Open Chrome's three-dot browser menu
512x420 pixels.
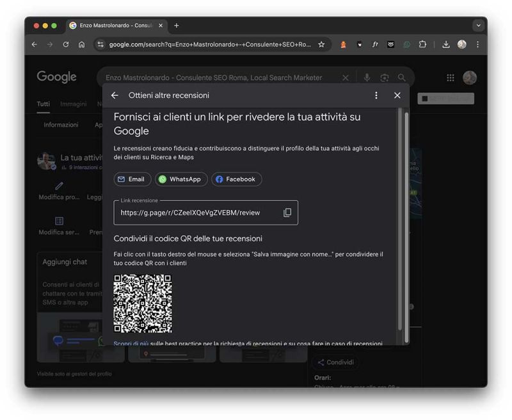click(x=478, y=45)
